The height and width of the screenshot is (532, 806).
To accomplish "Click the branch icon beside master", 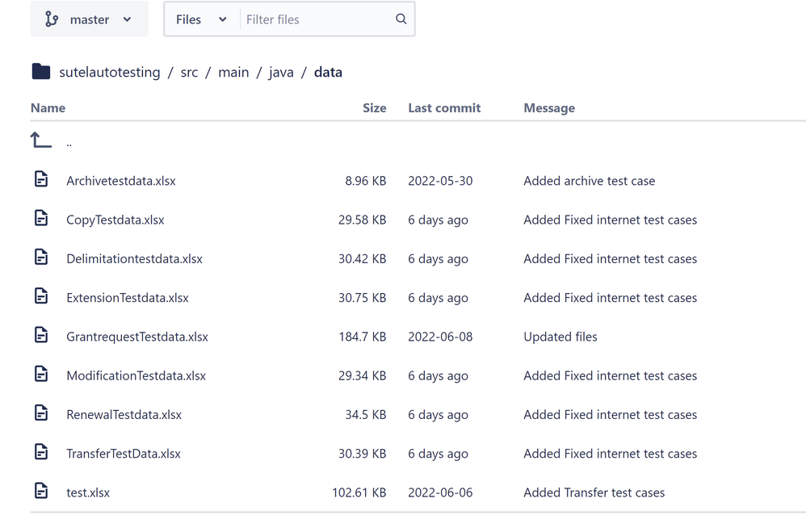I will 52,19.
